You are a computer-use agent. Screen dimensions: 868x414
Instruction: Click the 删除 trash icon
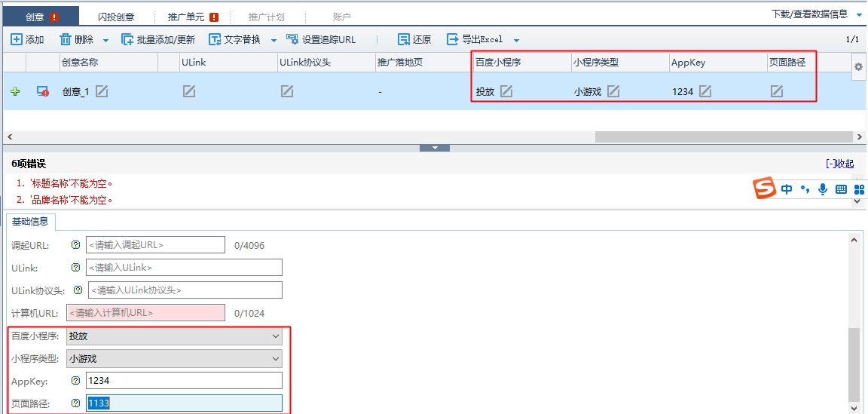point(66,39)
